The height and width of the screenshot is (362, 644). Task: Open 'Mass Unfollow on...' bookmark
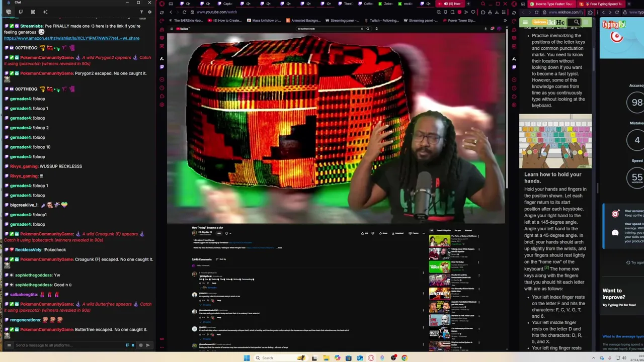(264, 21)
